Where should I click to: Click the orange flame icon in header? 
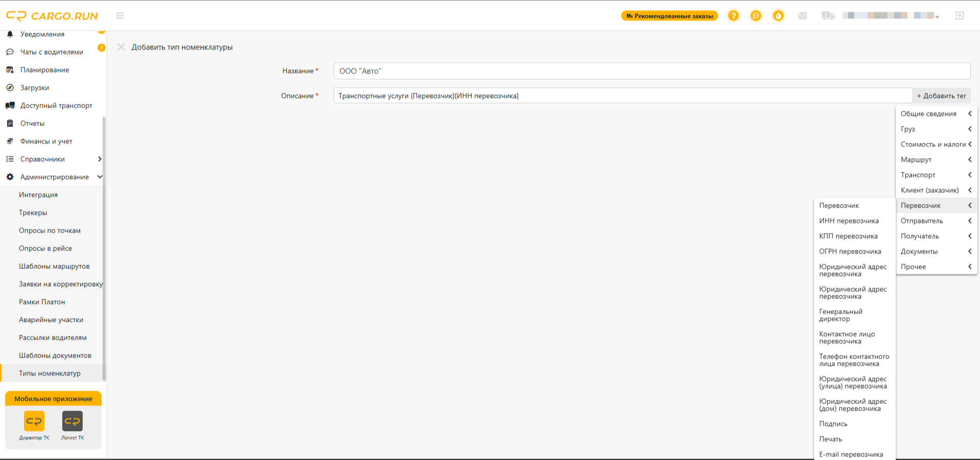click(778, 16)
